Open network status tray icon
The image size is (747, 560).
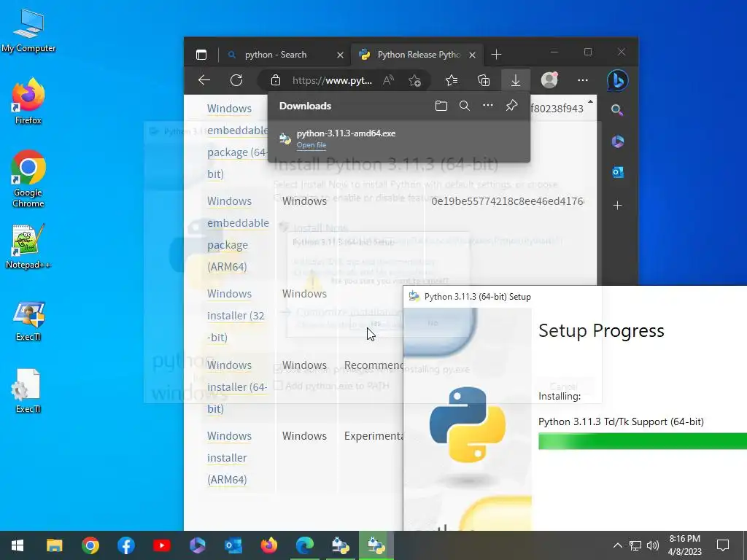tap(635, 545)
